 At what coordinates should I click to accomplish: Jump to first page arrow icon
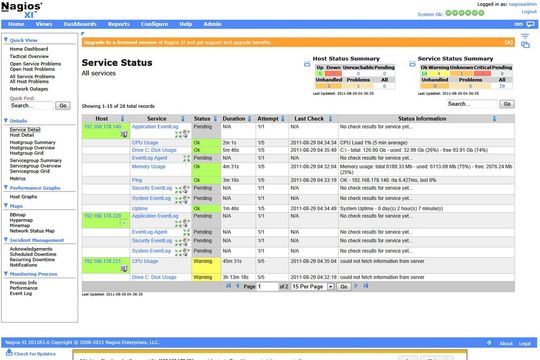pos(228,286)
